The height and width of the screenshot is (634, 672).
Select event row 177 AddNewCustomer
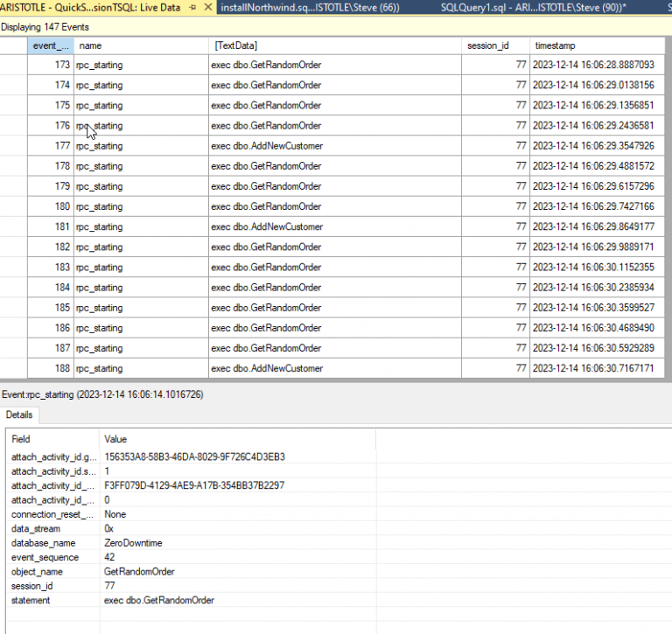click(x=332, y=146)
